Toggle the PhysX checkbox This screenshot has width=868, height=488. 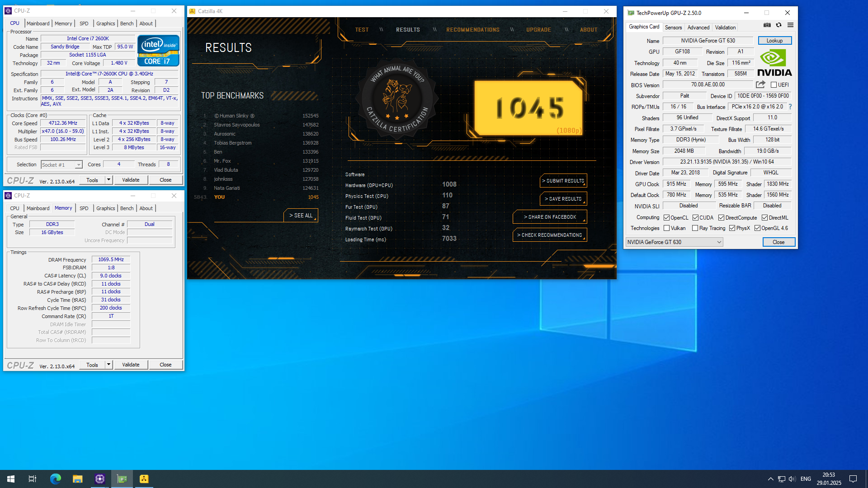point(732,228)
